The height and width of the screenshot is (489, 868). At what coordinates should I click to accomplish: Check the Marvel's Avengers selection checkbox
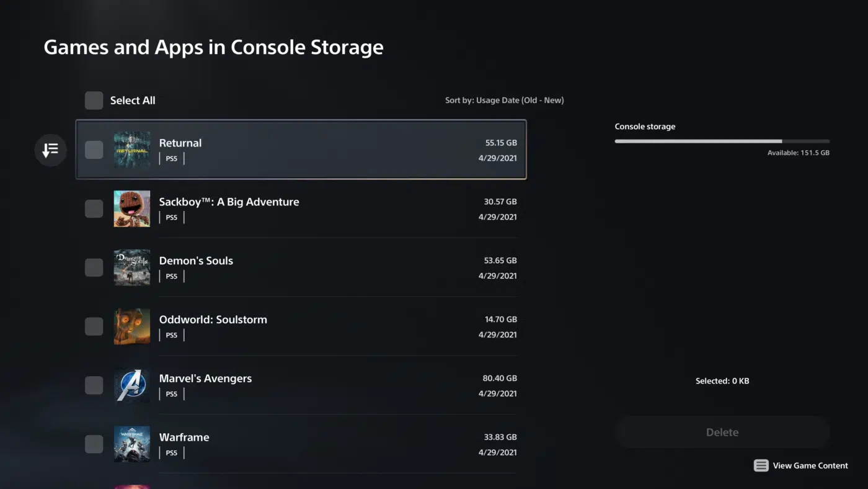click(x=94, y=385)
